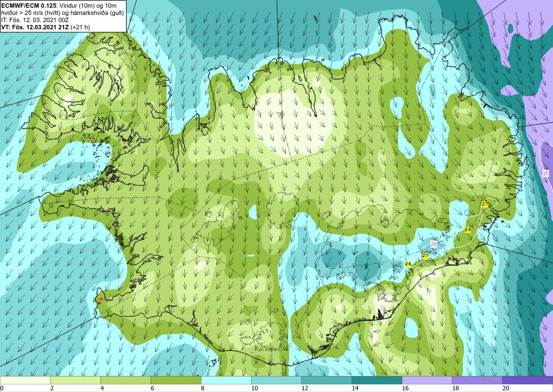Click legend scale value "6"
The image size is (553, 392).
[x=153, y=388]
